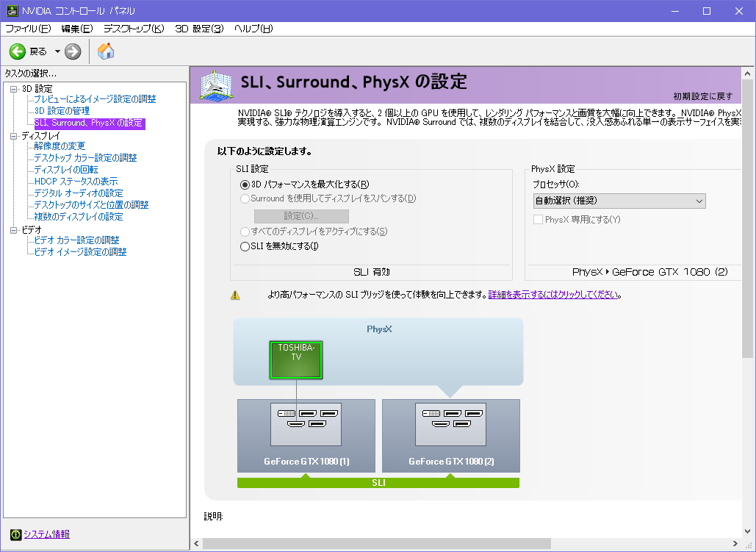This screenshot has width=756, height=552.
Task: Open the 編集 menu
Action: point(77,29)
